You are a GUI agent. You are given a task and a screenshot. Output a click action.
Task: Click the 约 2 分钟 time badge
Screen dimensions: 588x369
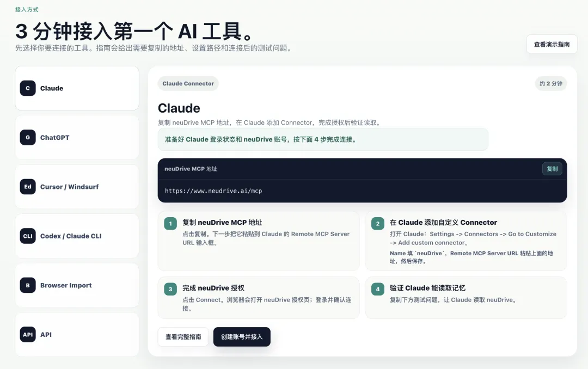click(551, 84)
